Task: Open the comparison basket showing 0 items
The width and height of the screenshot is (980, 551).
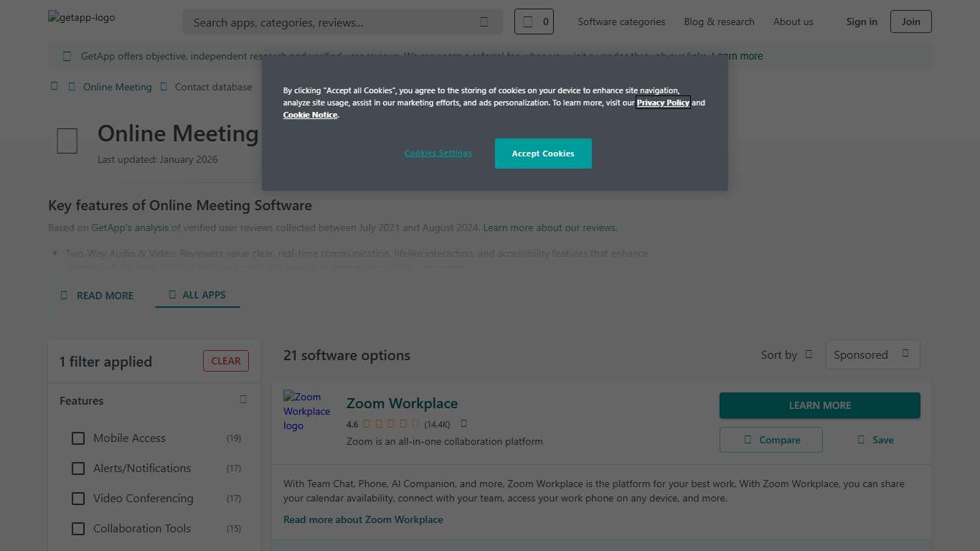Action: [534, 22]
